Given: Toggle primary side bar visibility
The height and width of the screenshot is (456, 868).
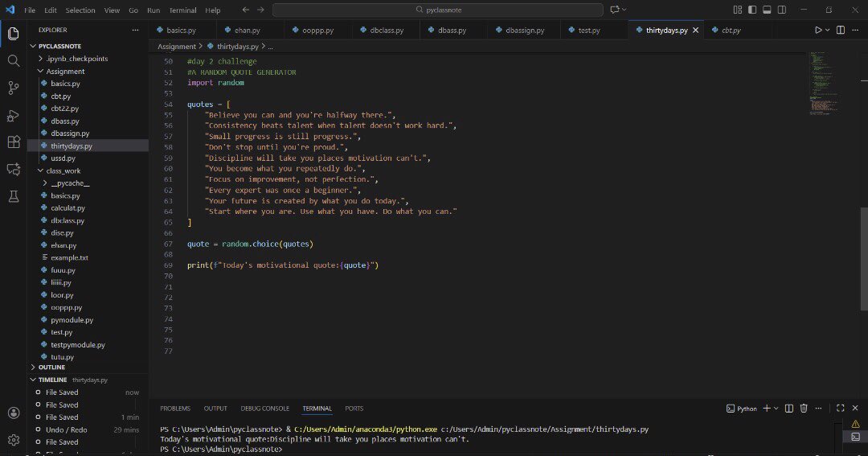Looking at the screenshot, I should pos(752,10).
